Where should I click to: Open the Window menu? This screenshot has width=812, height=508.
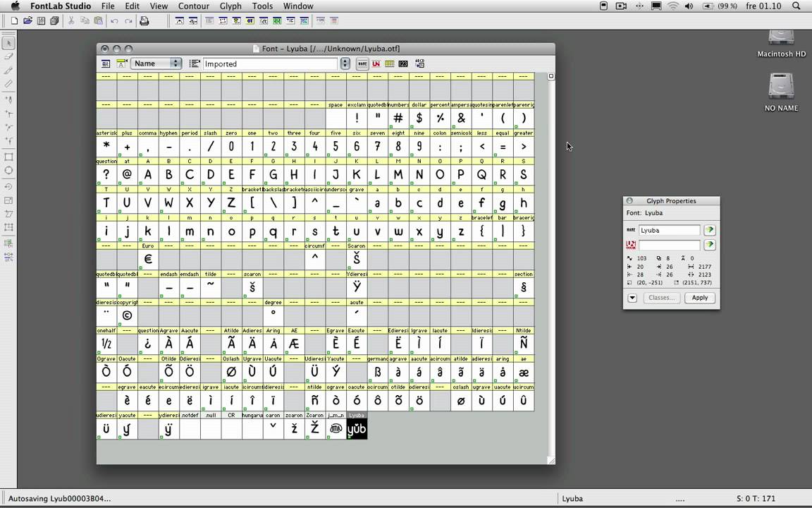(298, 6)
